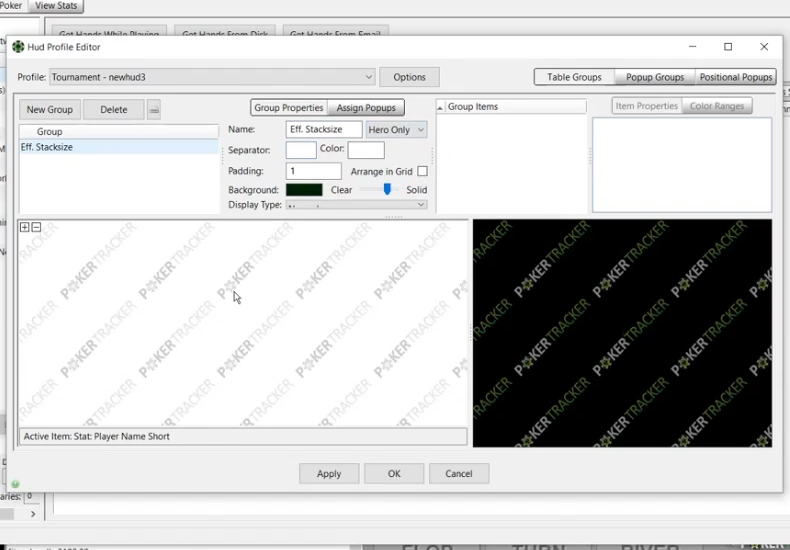Click the separator Color swatch

(x=366, y=150)
